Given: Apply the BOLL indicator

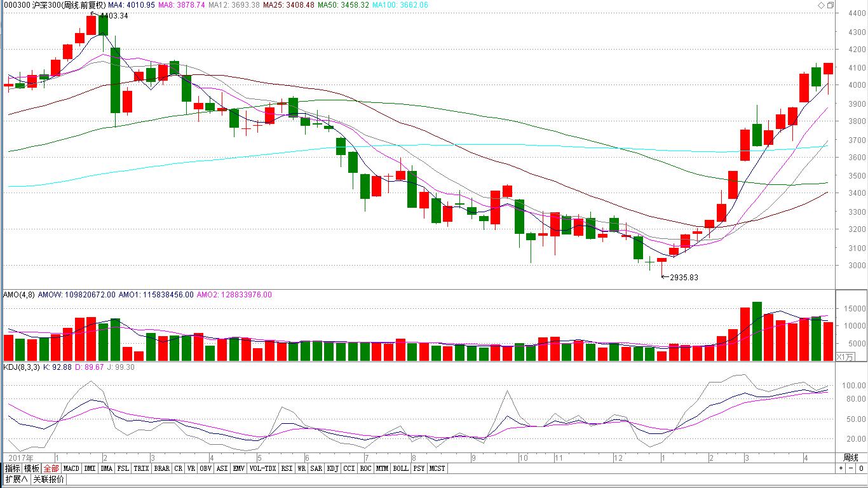Looking at the screenshot, I should pos(400,468).
